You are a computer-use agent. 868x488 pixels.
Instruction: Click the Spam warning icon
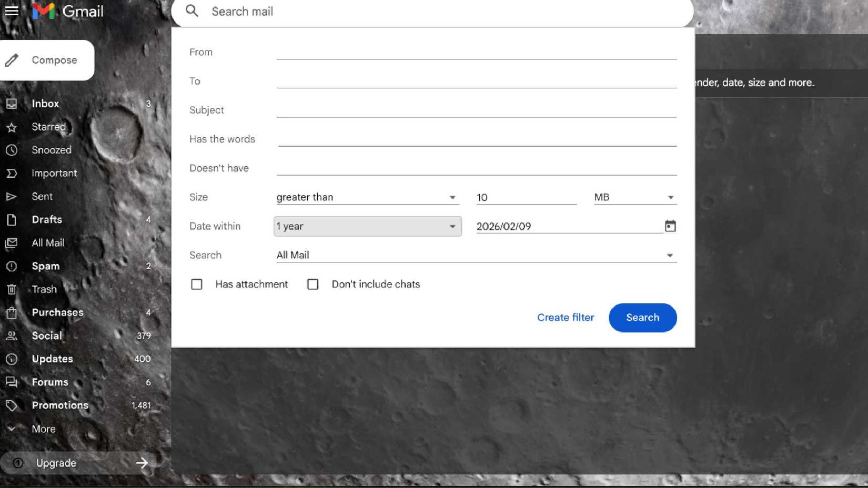tap(12, 266)
